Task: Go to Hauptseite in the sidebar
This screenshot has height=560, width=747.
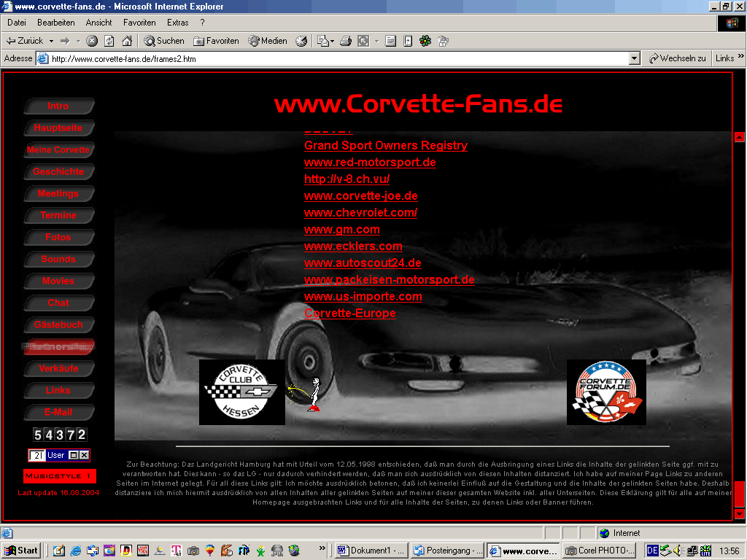Action: coord(58,128)
